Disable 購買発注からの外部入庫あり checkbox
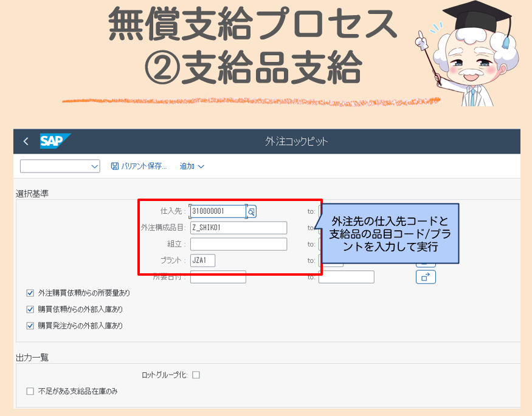The width and height of the screenshot is (532, 416). (30, 326)
